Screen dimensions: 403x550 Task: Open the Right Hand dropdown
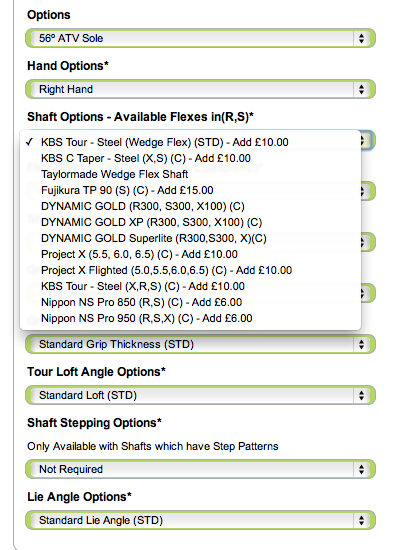pyautogui.click(x=200, y=89)
